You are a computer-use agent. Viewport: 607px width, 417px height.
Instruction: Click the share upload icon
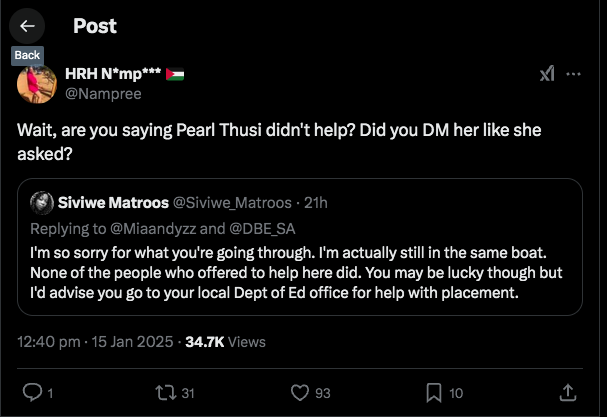point(567,391)
